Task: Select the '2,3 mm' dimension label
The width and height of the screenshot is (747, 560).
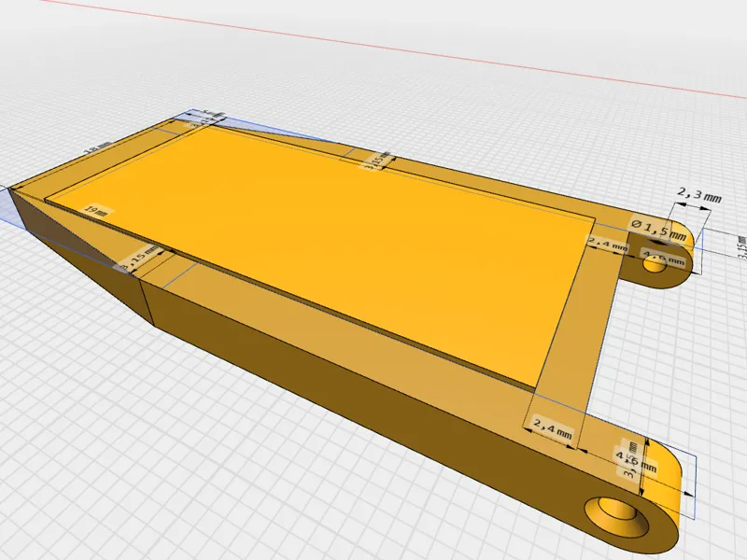Action: tap(698, 195)
